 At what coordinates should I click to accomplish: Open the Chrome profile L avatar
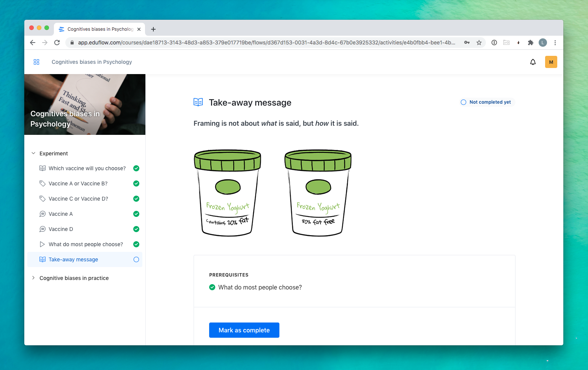click(543, 43)
